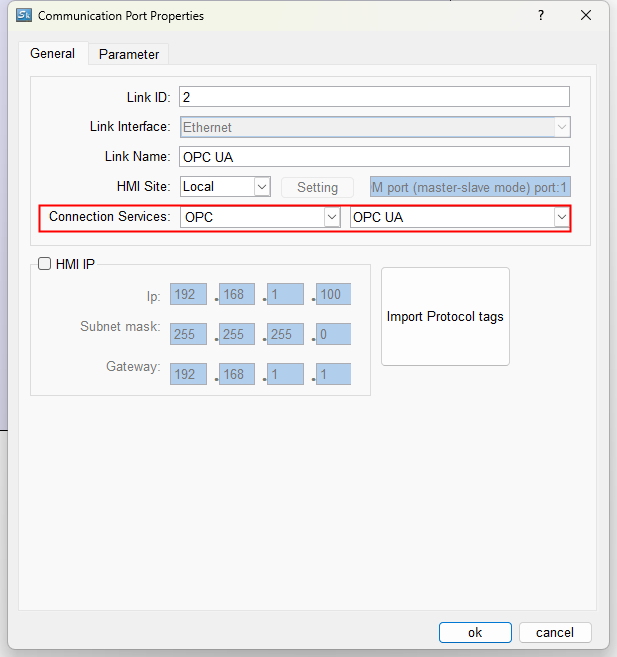Click the Setting button

click(x=317, y=187)
